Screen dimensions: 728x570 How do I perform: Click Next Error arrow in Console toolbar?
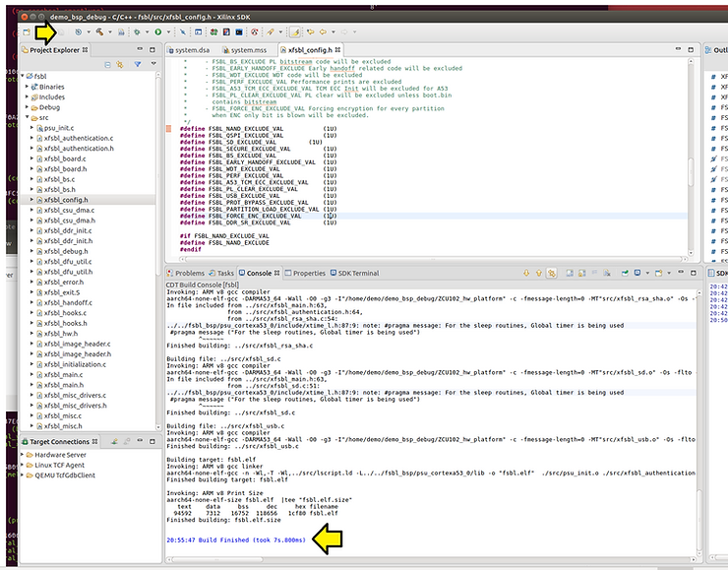tap(526, 273)
